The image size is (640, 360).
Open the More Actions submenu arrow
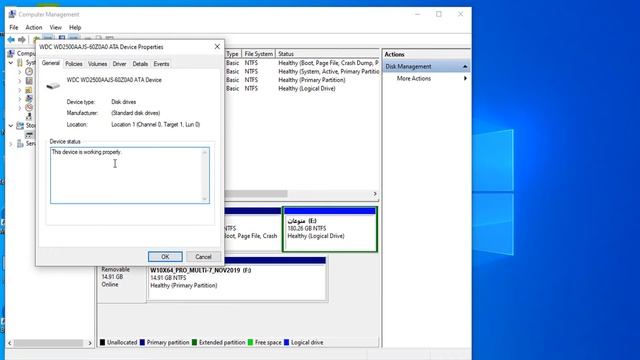(465, 78)
